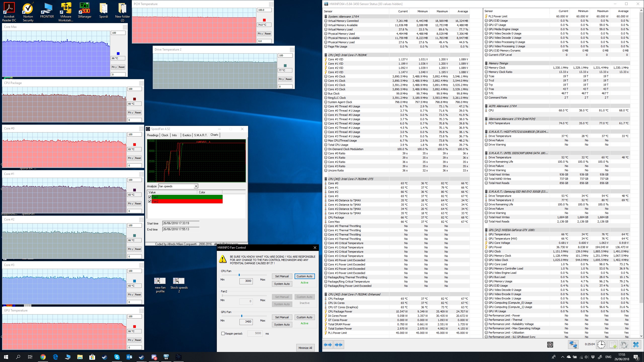Click Core Max graph maximum value field
The width and height of the screenshot is (644, 362).
[x=118, y=33]
